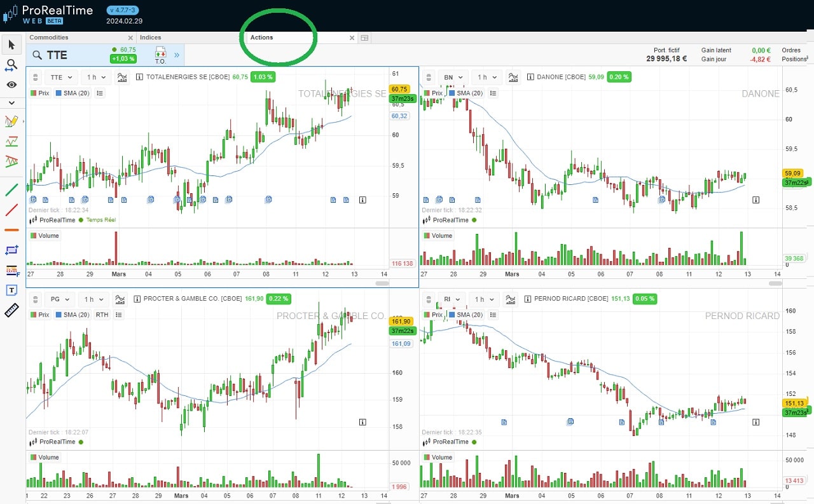Toggle the link icon on the Danone chart
Image resolution: width=814 pixels, height=504 pixels.
[428, 78]
